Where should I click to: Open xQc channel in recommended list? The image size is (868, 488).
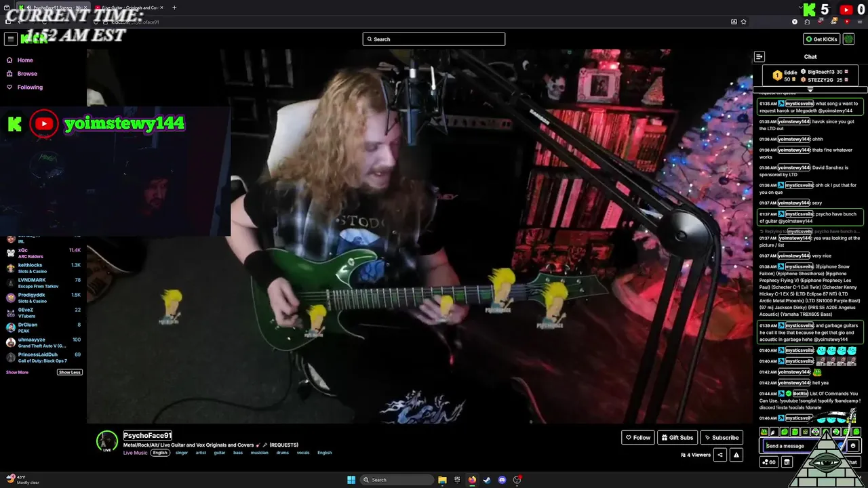click(42, 253)
